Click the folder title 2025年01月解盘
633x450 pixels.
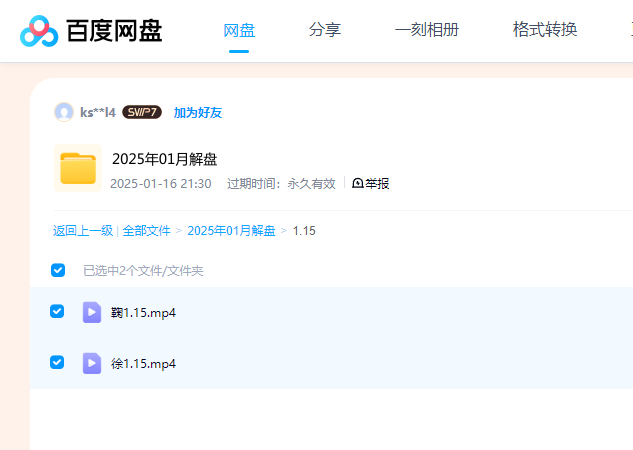tap(165, 159)
